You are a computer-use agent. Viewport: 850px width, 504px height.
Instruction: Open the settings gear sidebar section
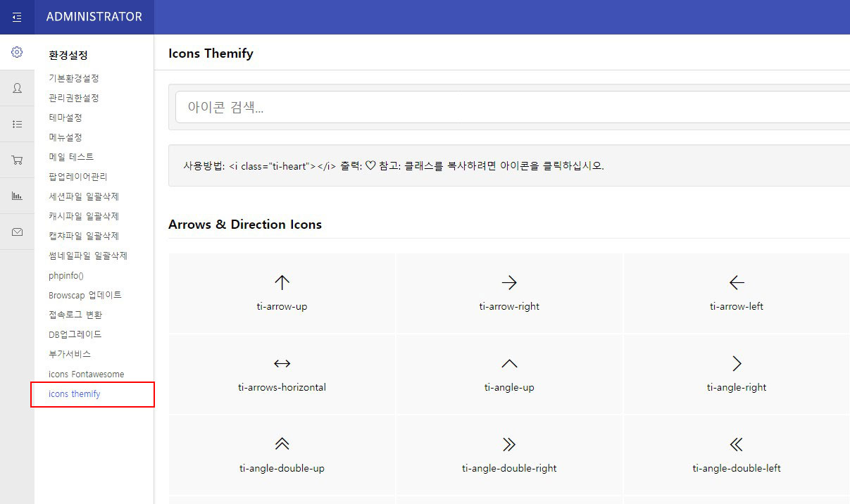[17, 52]
